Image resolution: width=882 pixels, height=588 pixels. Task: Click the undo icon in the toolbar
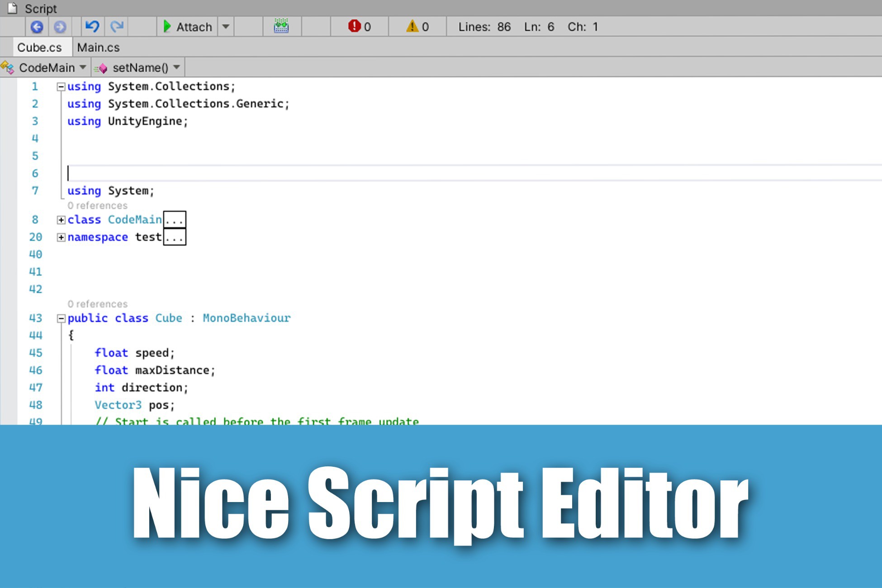[x=92, y=26]
